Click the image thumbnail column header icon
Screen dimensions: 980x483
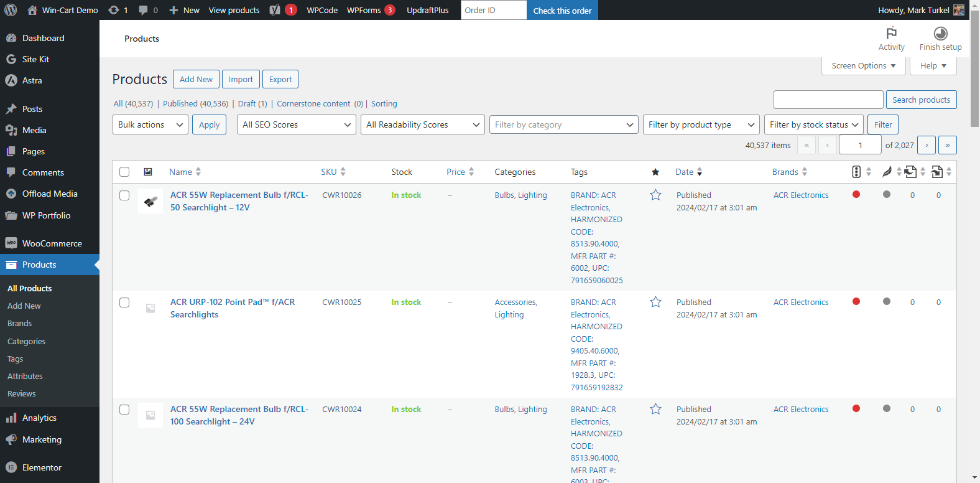coord(148,172)
